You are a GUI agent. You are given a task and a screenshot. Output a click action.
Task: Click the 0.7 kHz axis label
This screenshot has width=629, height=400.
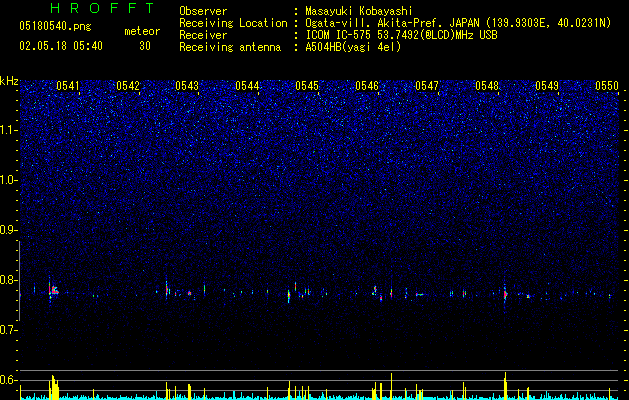9,330
